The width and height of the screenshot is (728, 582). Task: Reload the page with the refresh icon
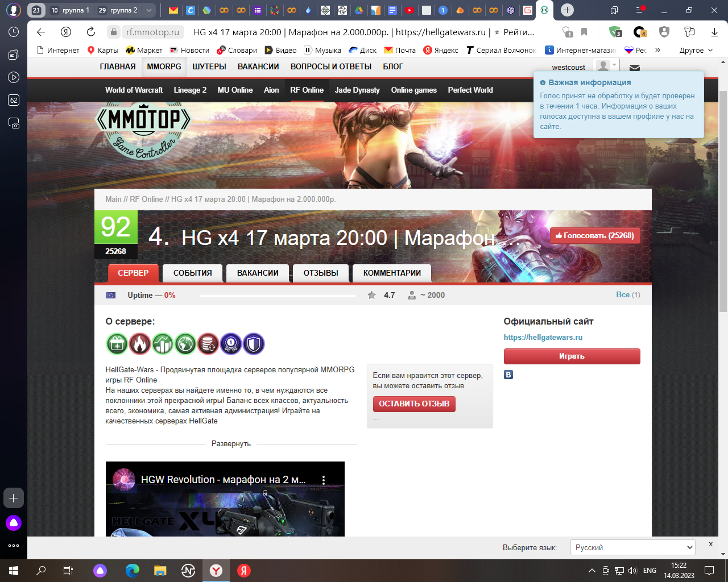coord(91,32)
